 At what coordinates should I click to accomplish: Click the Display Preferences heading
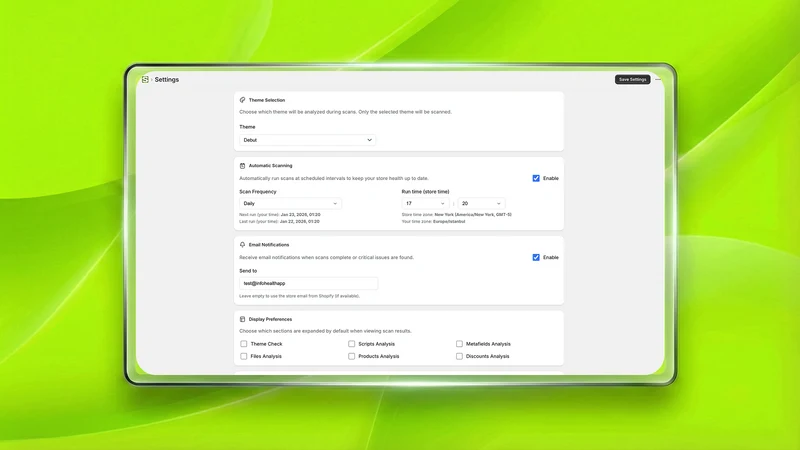pos(270,319)
